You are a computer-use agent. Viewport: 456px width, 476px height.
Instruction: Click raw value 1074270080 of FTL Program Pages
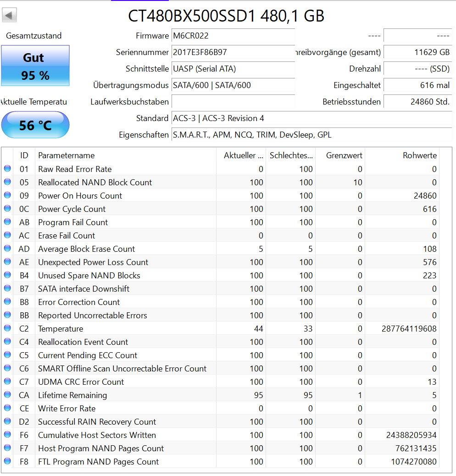click(x=414, y=462)
